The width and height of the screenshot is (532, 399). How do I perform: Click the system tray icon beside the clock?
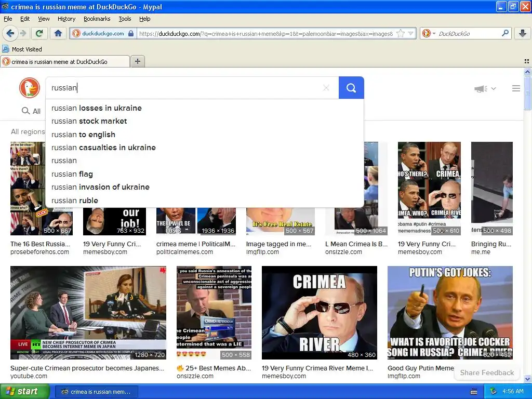coord(493,392)
